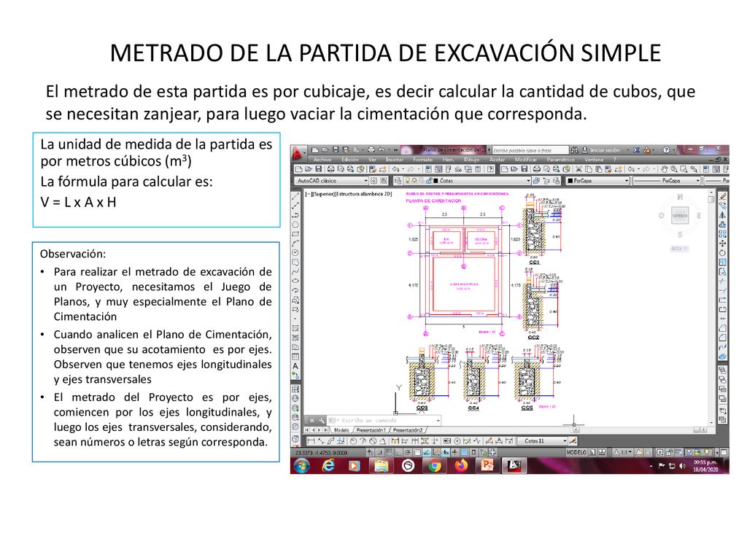Select the Table tool in the draw toolbar
Viewport: 747px width, 560px height.
point(295,357)
